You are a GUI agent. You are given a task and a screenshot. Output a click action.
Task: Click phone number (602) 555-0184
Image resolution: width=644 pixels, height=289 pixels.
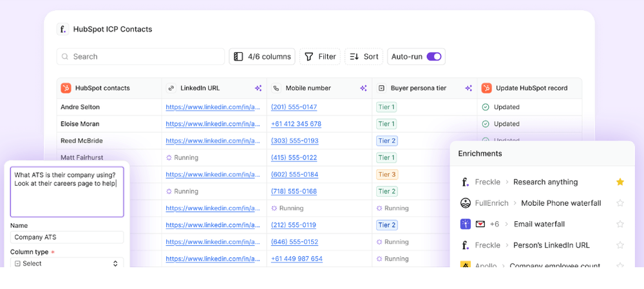point(294,175)
